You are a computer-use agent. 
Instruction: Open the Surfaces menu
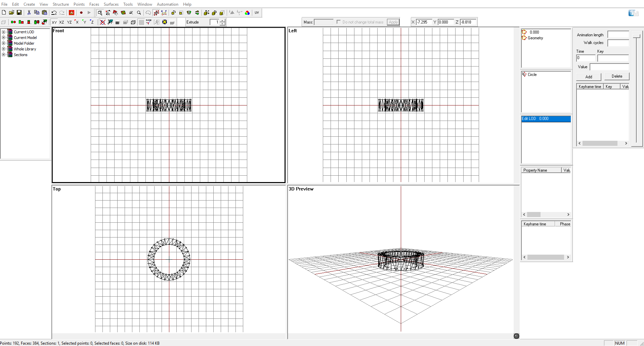111,4
